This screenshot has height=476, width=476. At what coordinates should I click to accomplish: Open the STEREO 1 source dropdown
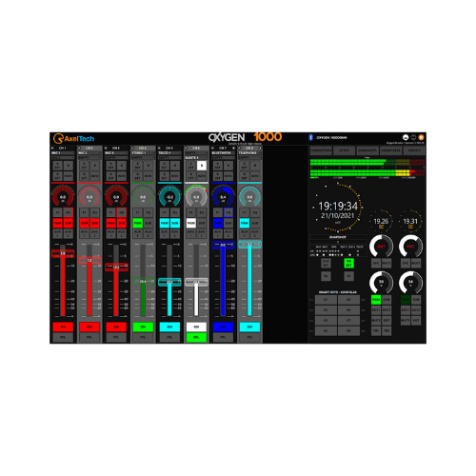pos(143,153)
